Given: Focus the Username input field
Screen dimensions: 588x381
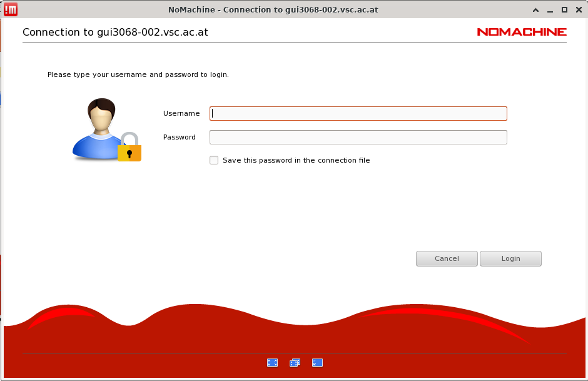Looking at the screenshot, I should point(358,114).
